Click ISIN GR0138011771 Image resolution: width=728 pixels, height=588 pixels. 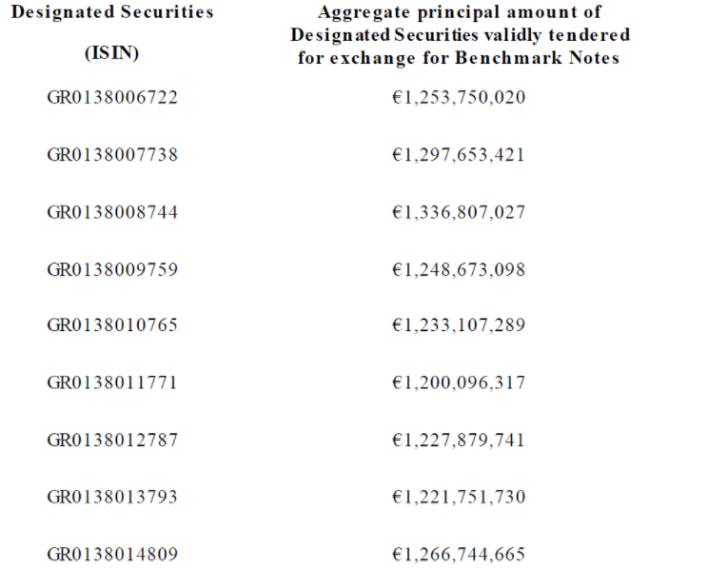[x=112, y=383]
